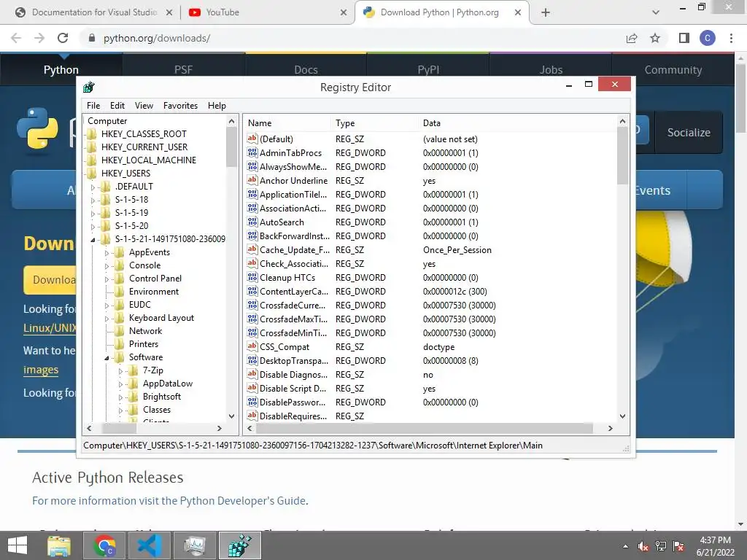Select the Environment key folder icon

coord(120,292)
